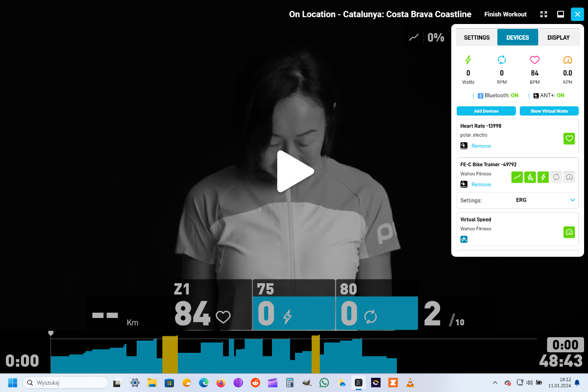
Task: Click the ERG mode icon on Bike Trainer
Action: (530, 177)
